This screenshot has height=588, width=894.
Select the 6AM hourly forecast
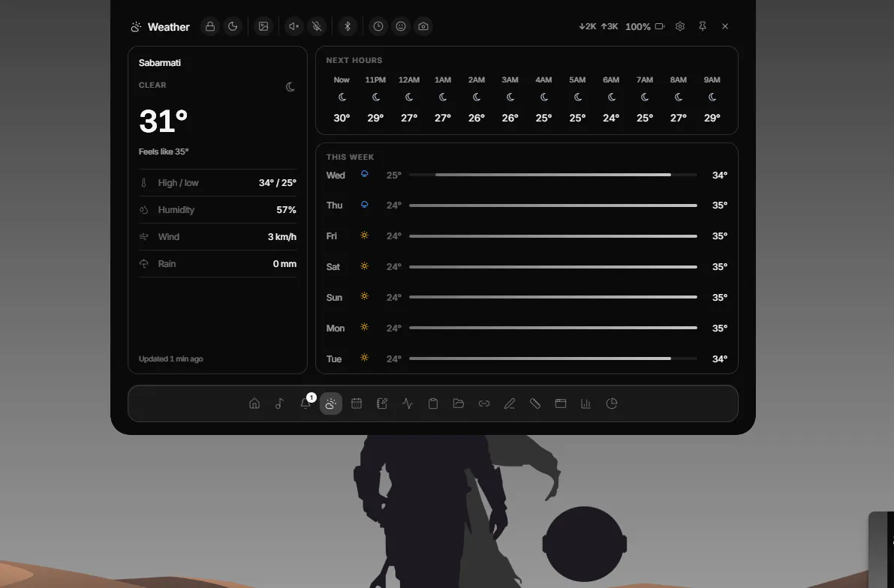click(610, 98)
